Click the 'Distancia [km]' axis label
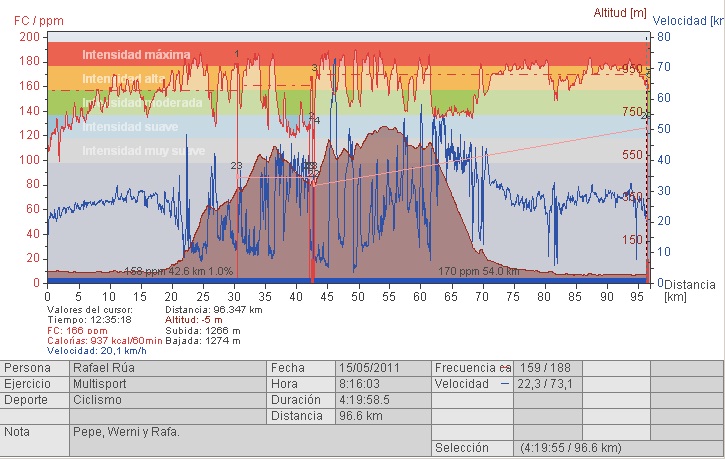The width and height of the screenshot is (725, 459). [689, 291]
